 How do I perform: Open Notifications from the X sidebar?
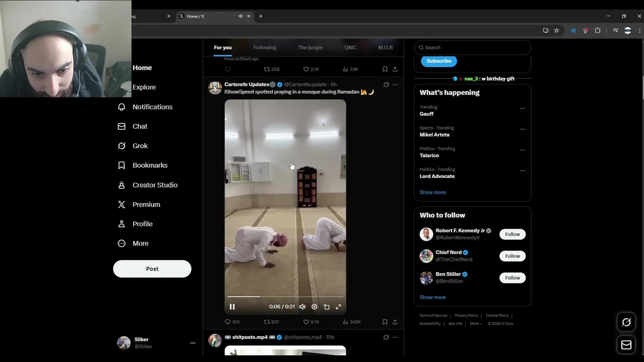[x=145, y=107]
